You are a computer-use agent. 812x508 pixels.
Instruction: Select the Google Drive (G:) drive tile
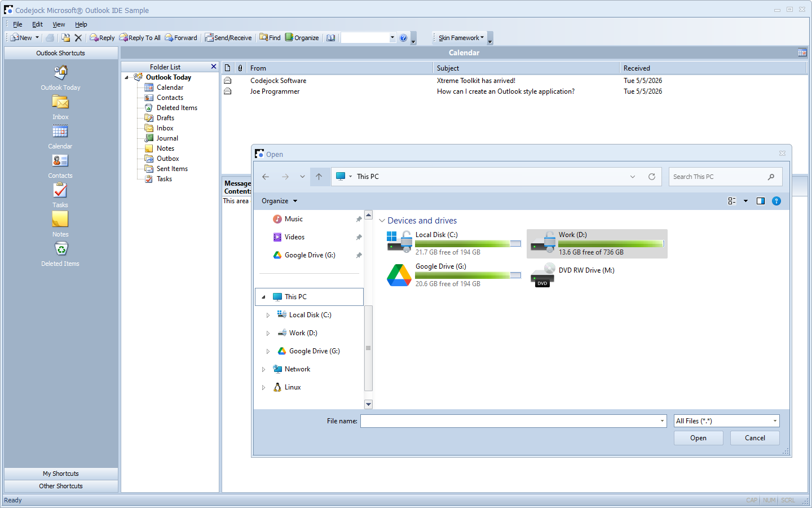tap(454, 275)
